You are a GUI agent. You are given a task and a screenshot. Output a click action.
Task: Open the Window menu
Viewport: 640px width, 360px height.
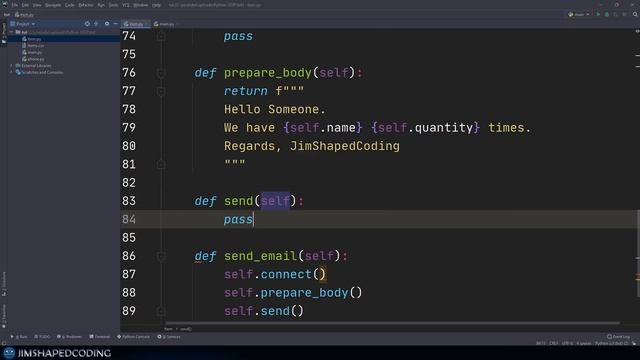pyautogui.click(x=141, y=5)
